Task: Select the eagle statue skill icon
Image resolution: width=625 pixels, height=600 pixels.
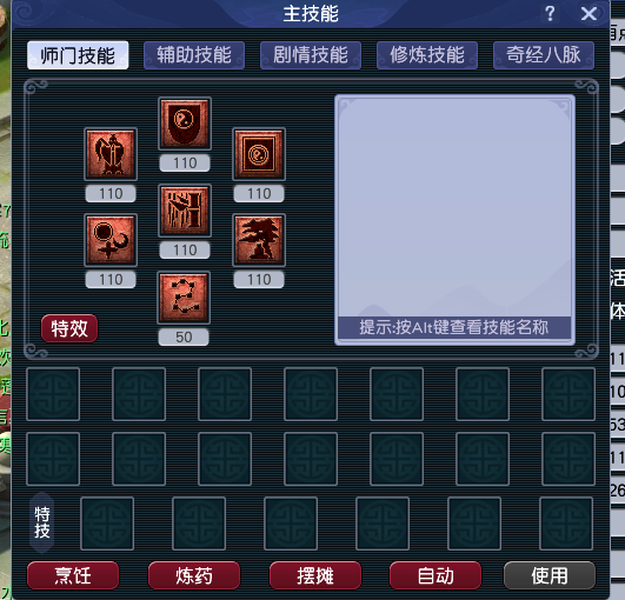Action: click(111, 154)
